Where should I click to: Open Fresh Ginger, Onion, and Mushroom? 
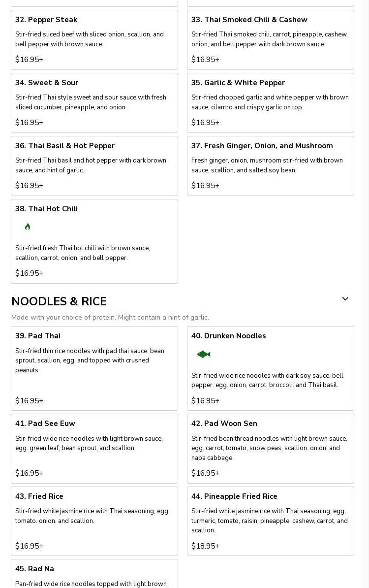pos(262,146)
